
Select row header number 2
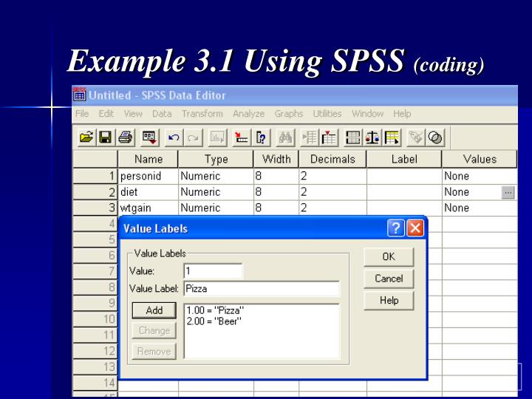coord(95,192)
